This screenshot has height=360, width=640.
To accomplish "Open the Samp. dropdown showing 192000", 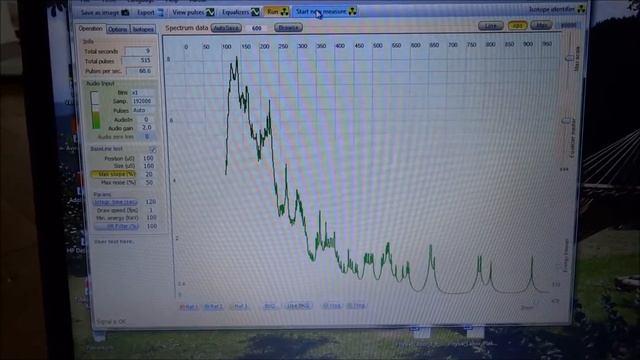I will click(x=142, y=101).
